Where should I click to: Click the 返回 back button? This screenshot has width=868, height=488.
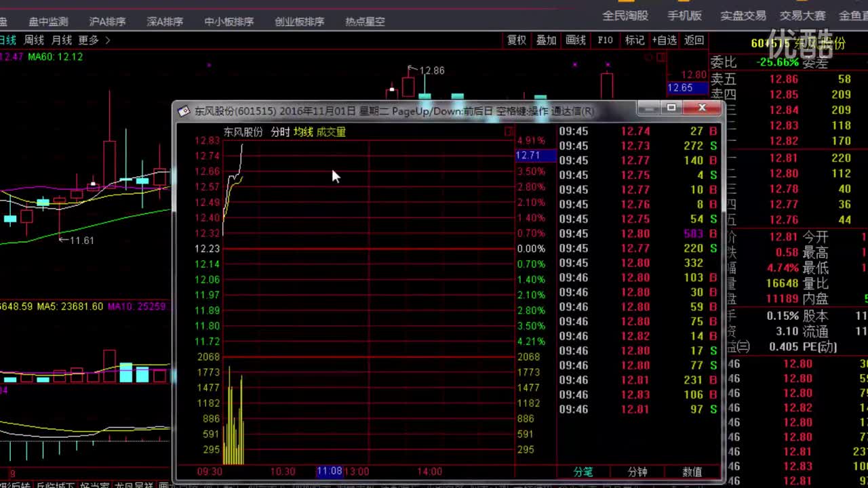coord(694,41)
